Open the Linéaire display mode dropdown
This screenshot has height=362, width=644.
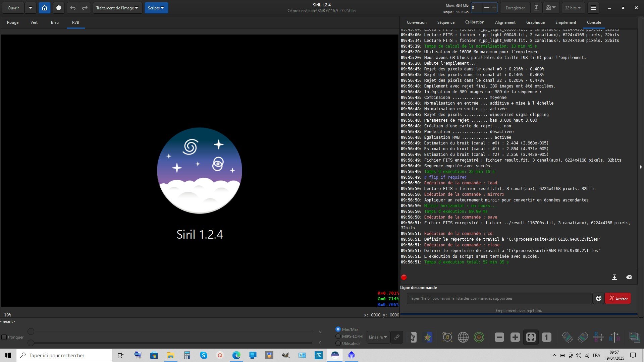[x=378, y=337]
